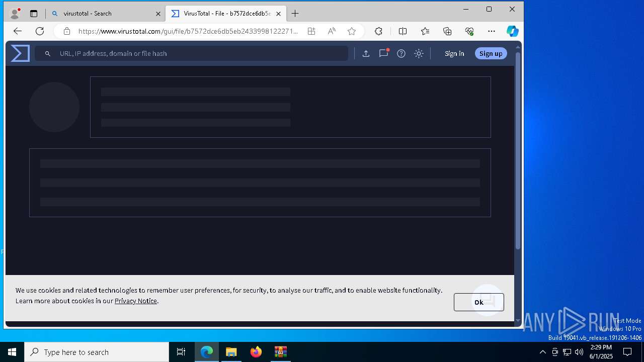The image size is (644, 362).
Task: Open the Edge profile icon
Action: [x=15, y=14]
